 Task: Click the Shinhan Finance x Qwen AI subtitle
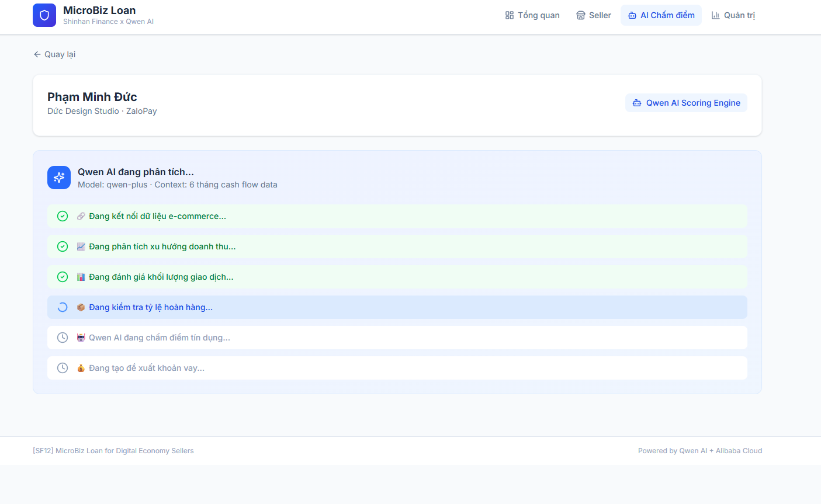tap(108, 22)
